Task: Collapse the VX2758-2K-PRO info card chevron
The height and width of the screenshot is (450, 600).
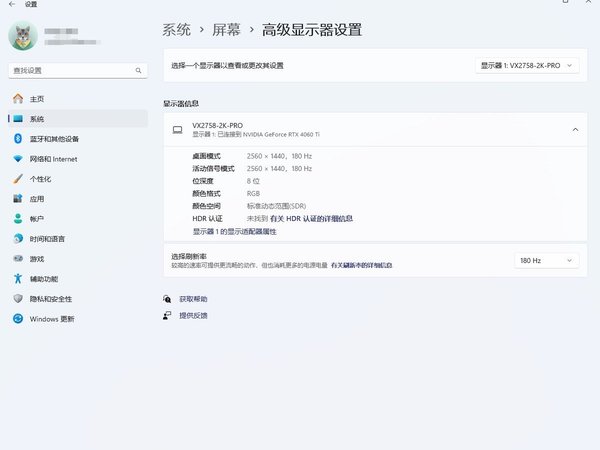Action: coord(575,130)
